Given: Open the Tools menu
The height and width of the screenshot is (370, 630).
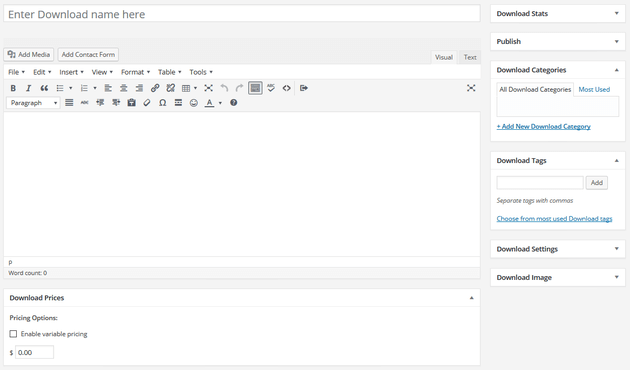Looking at the screenshot, I should click(x=201, y=72).
